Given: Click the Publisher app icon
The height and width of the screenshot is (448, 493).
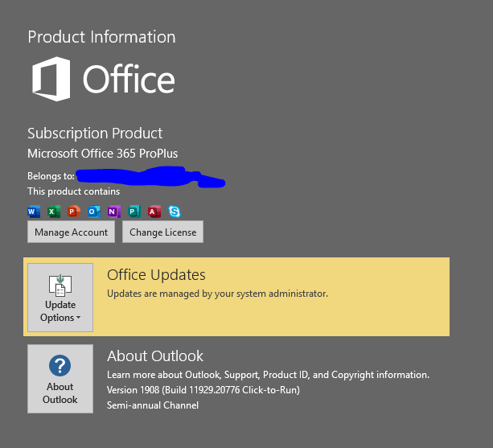Looking at the screenshot, I should pos(134,212).
